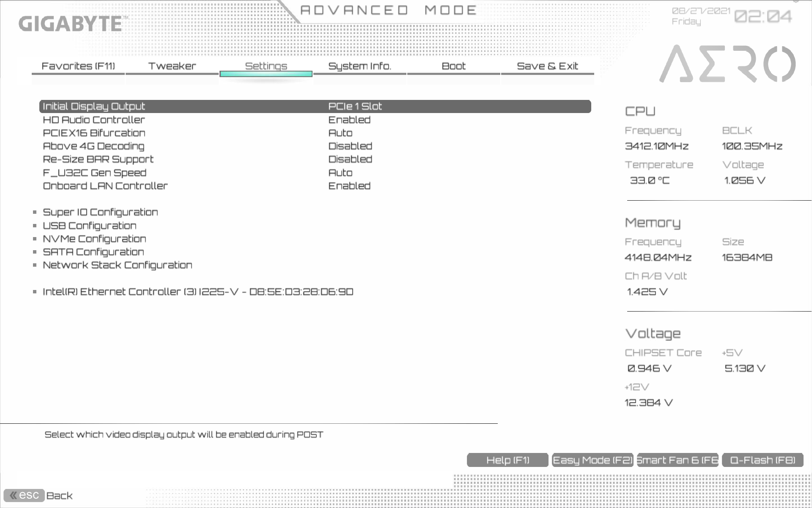The width and height of the screenshot is (812, 508).
Task: Open the Favorites (F11) tab
Action: (78, 66)
